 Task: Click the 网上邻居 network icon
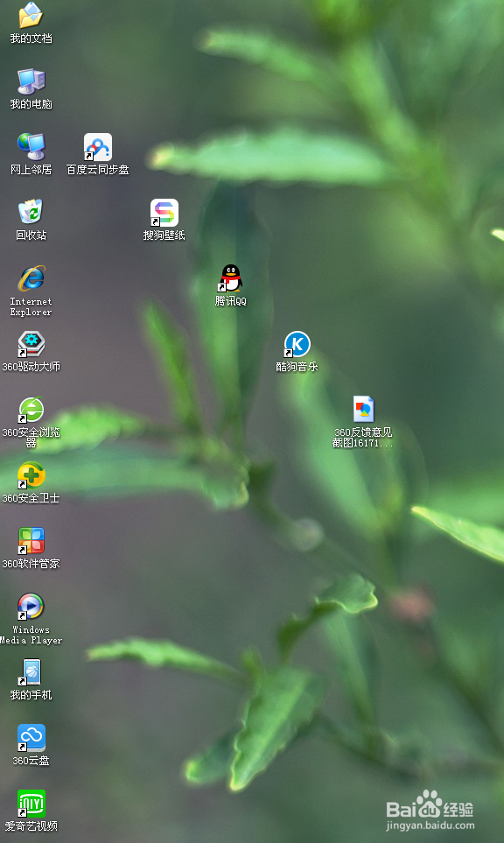(31, 147)
